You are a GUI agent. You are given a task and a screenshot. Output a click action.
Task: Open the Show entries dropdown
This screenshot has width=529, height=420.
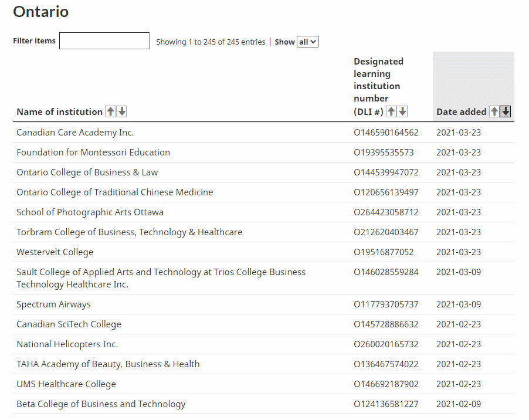(308, 42)
